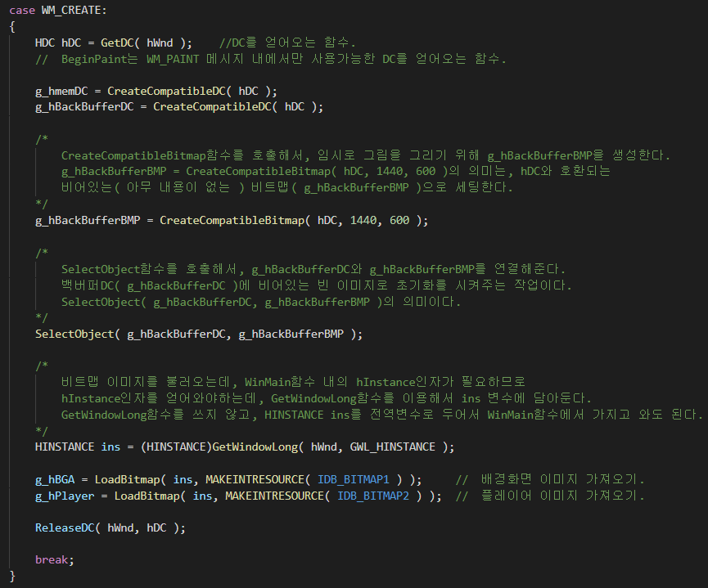Click the '//DC를 얻어오는 함수.' comment
Image resolution: width=708 pixels, height=588 pixels.
click(287, 43)
